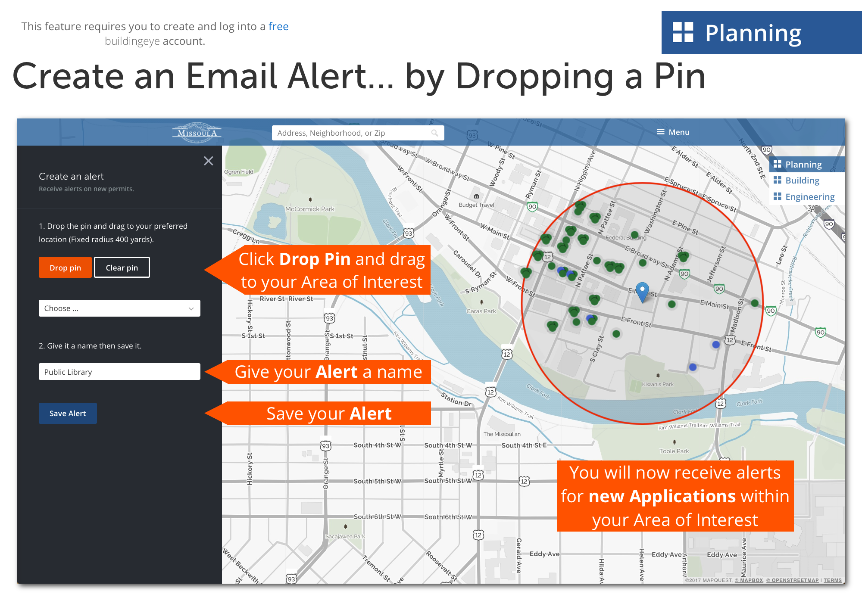Click the Drop pin button
862x616 pixels.
point(65,268)
